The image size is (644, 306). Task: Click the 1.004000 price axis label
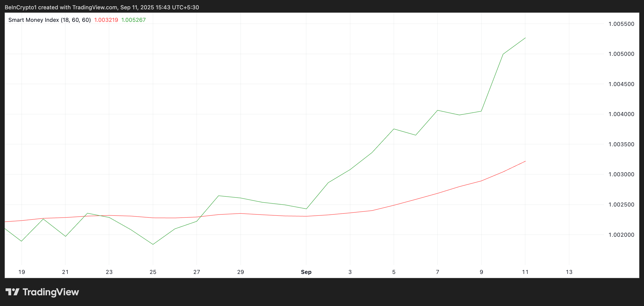pyautogui.click(x=621, y=114)
